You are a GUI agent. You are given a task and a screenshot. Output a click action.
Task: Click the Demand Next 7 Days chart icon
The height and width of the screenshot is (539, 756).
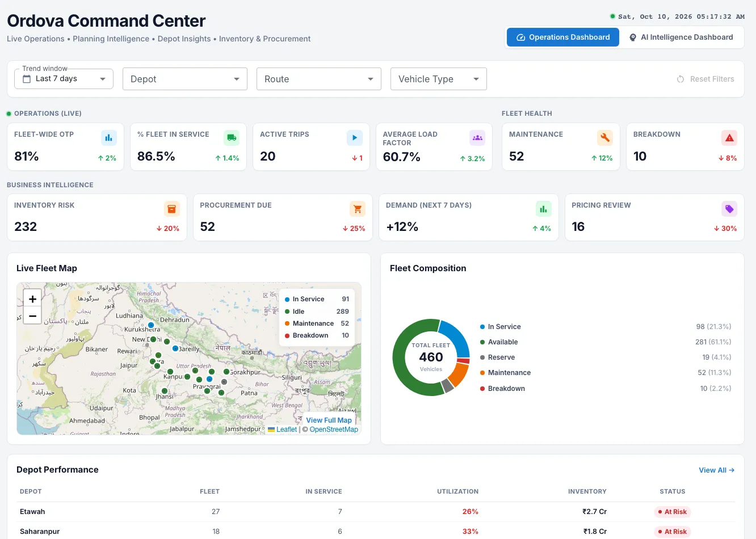click(543, 209)
